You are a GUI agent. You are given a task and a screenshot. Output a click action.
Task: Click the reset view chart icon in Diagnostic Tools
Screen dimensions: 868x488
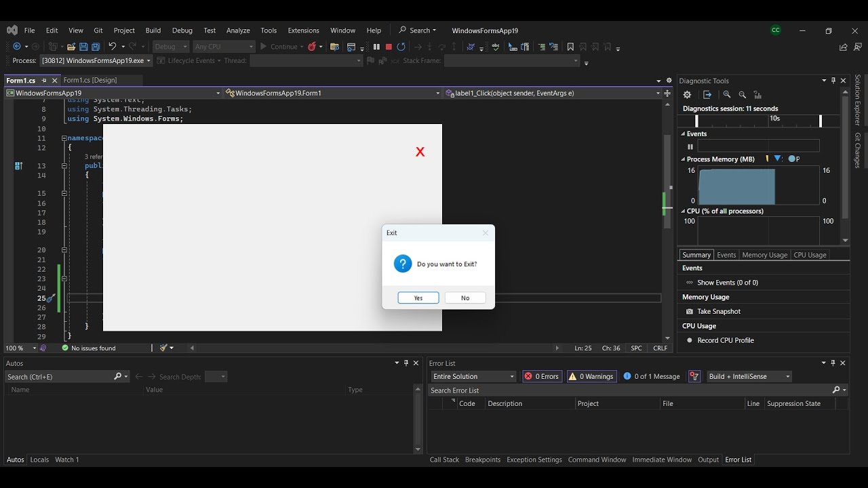click(x=757, y=95)
